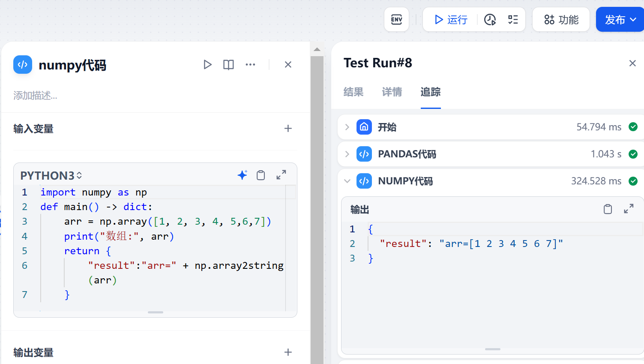Open the help book icon
The image size is (644, 364).
[x=228, y=65]
